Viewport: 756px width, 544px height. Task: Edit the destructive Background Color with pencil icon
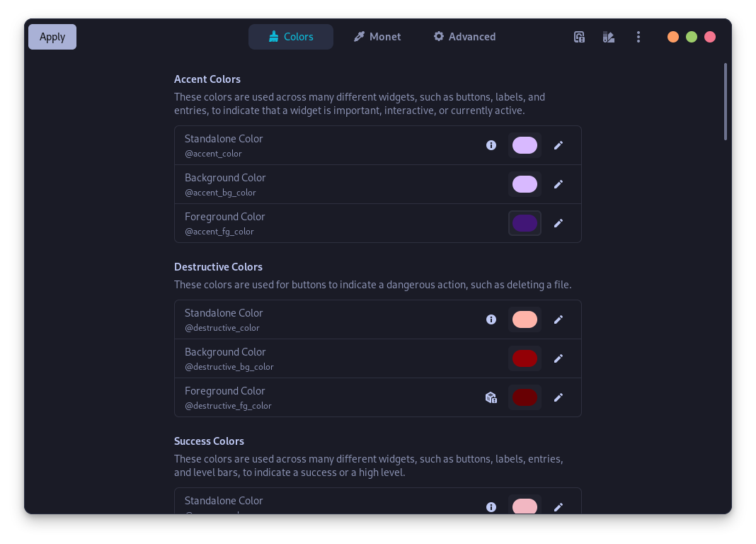pyautogui.click(x=559, y=358)
